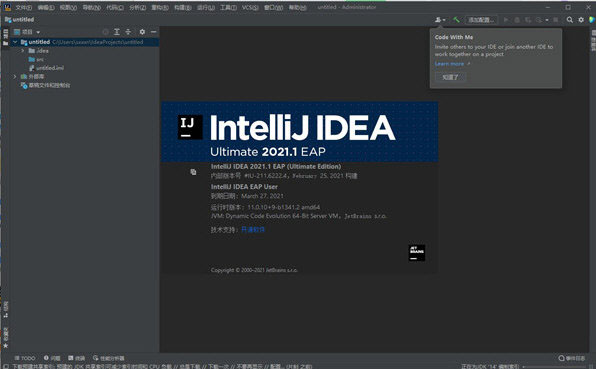
Task: Open the favorites star side tab
Action: coord(5,338)
